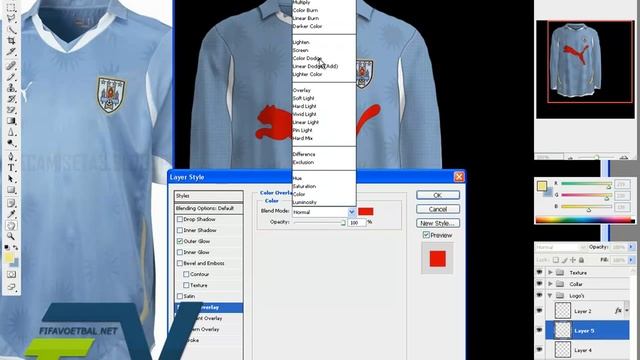Click the red overlay color swatch
This screenshot has height=360, width=640.
366,211
